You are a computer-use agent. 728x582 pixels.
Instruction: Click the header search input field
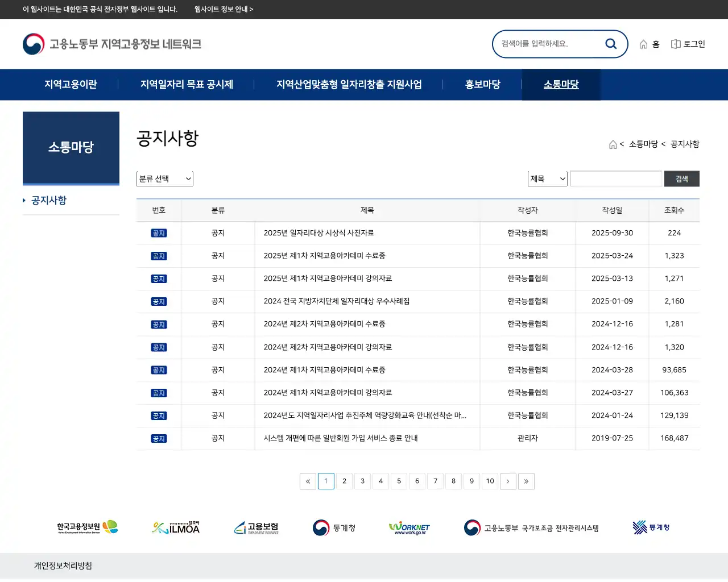(x=552, y=44)
